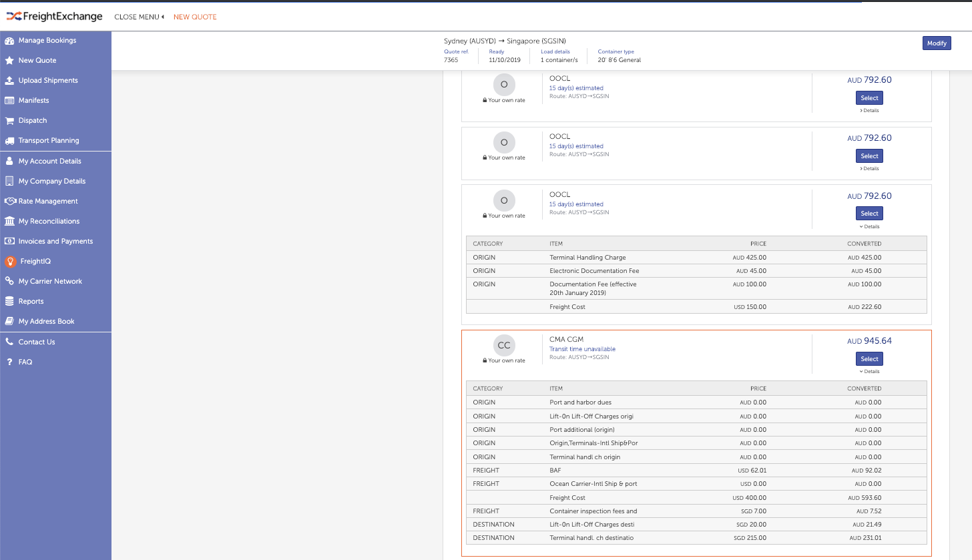The image size is (972, 560).
Task: Click the Ocean Carrier-Intl Ship & port item
Action: point(592,484)
